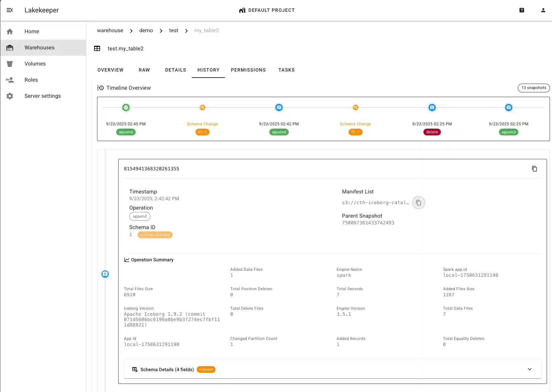552x392 pixels.
Task: Select the Volumes sidebar icon
Action: [10, 63]
